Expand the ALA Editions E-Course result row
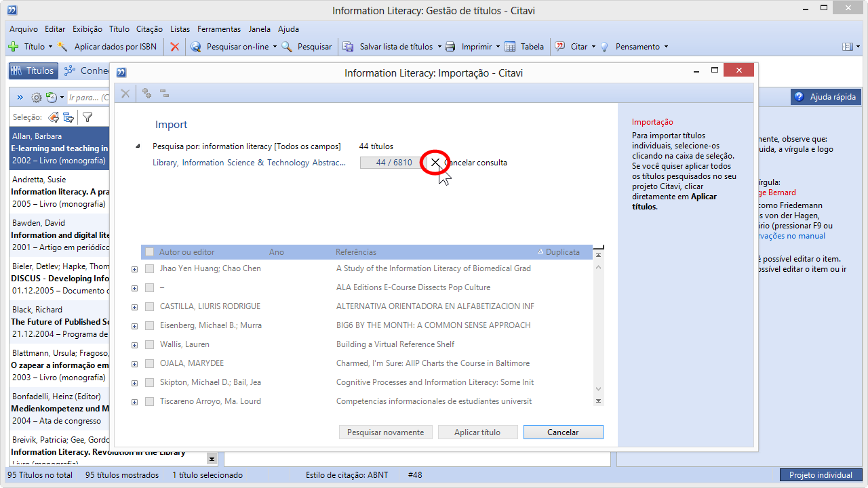This screenshot has height=488, width=868. click(x=134, y=288)
